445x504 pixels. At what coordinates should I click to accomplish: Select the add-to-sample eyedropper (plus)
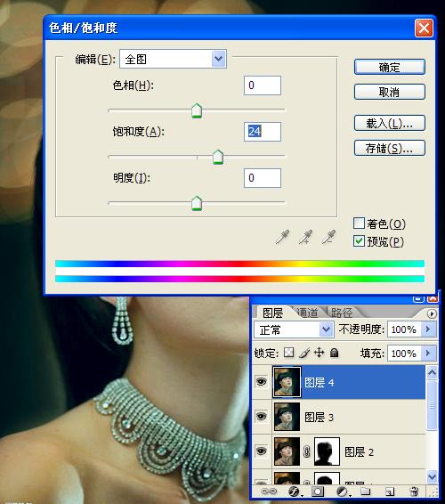coord(305,237)
